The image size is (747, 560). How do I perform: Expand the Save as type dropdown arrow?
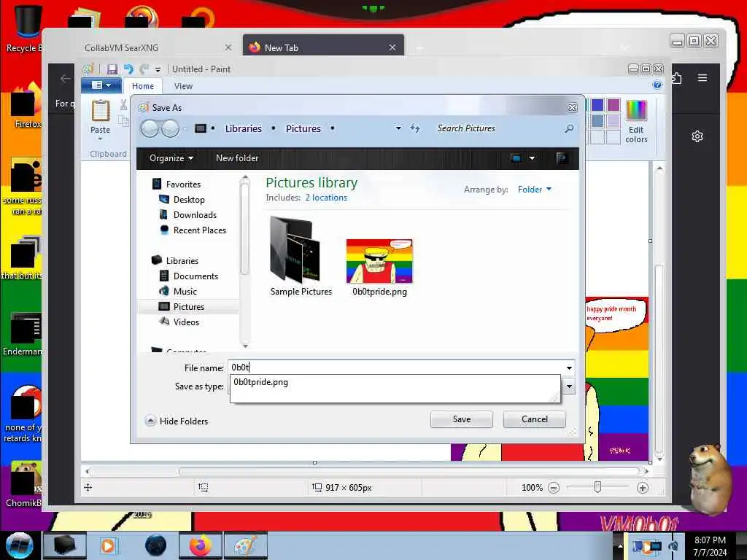pos(569,386)
